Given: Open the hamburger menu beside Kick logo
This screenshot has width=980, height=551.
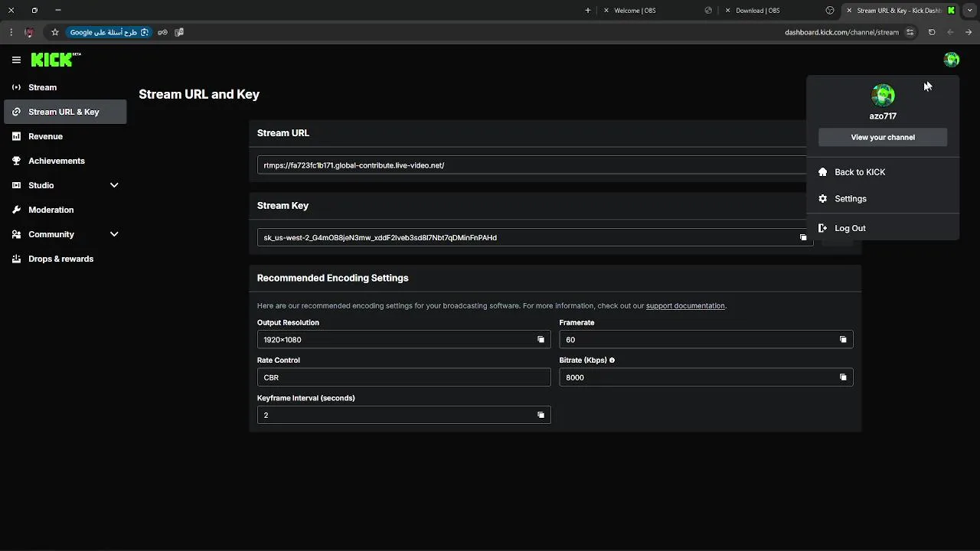Looking at the screenshot, I should 16,60.
